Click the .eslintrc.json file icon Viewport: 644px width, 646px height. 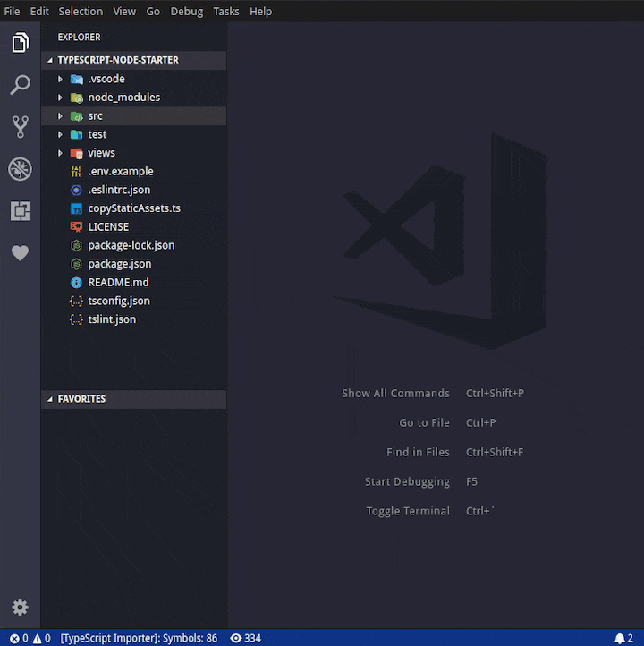(x=76, y=190)
